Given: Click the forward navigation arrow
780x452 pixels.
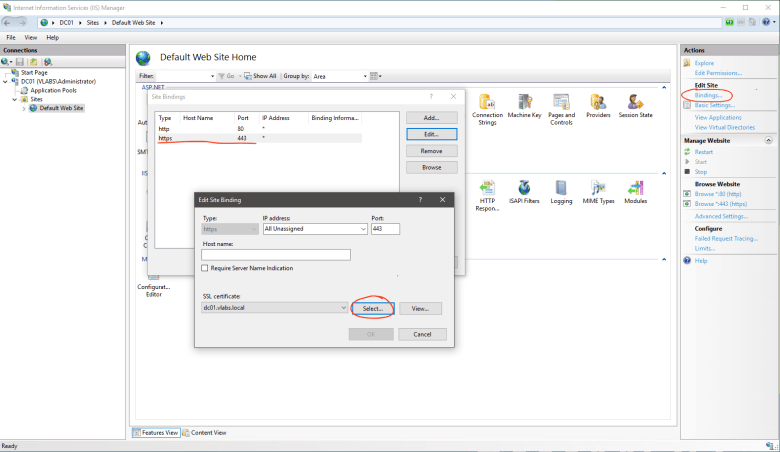Looking at the screenshot, I should tap(22, 22).
